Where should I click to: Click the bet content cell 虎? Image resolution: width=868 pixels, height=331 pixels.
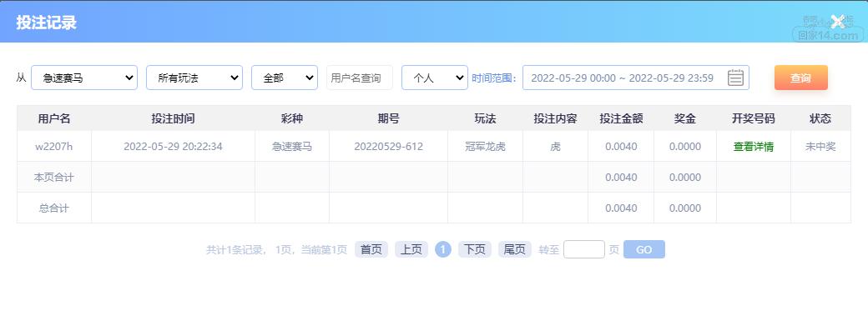pyautogui.click(x=555, y=147)
